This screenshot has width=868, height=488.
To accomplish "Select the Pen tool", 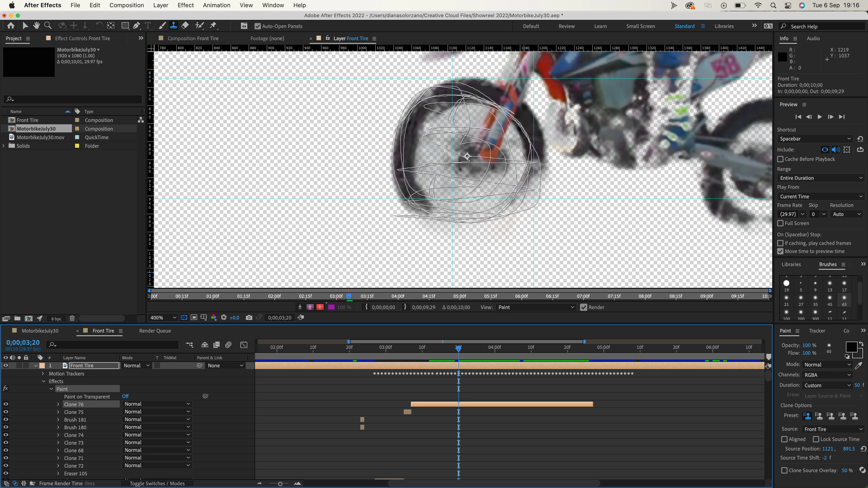I will point(136,26).
